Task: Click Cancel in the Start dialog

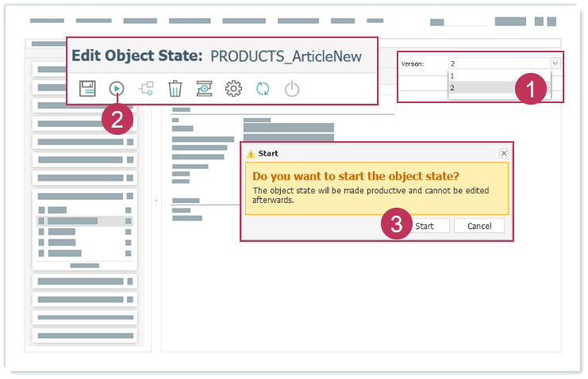Action: 479,226
